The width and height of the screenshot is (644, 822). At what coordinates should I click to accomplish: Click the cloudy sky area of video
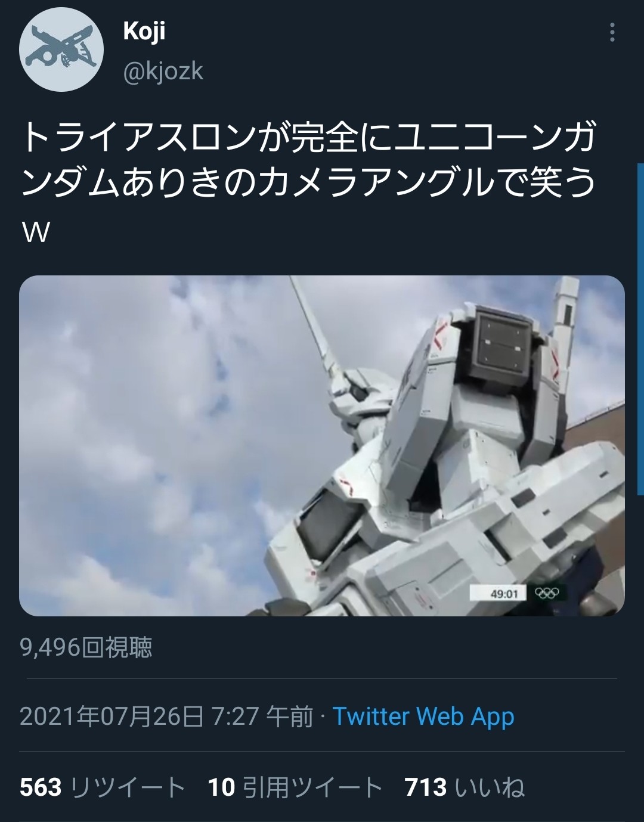point(149,417)
